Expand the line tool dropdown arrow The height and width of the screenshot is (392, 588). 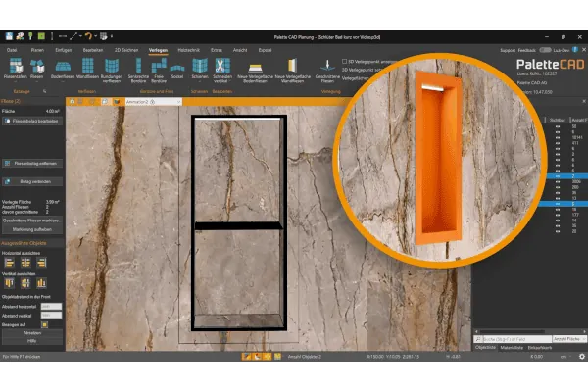pos(80,36)
